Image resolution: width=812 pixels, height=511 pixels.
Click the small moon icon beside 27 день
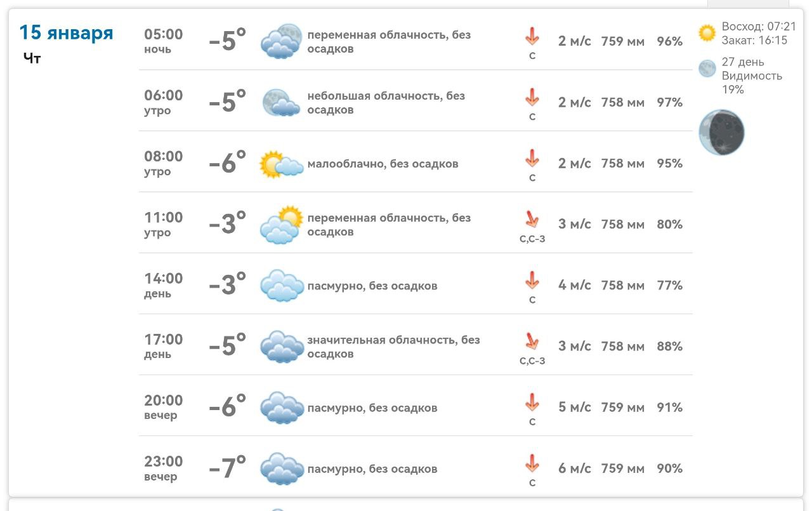[x=707, y=69]
